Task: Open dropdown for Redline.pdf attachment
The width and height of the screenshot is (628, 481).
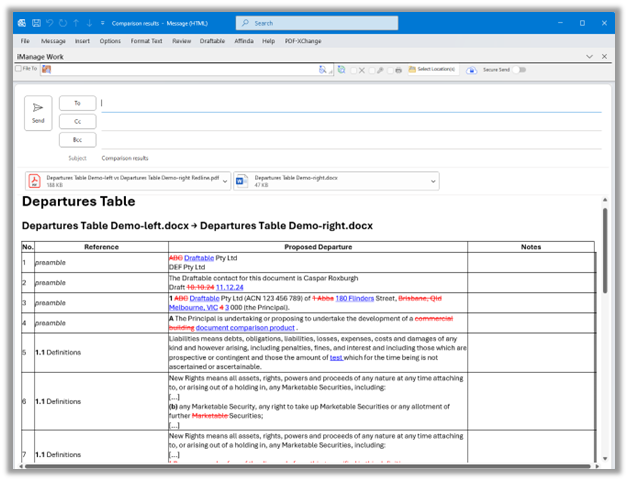Action: 225,181
